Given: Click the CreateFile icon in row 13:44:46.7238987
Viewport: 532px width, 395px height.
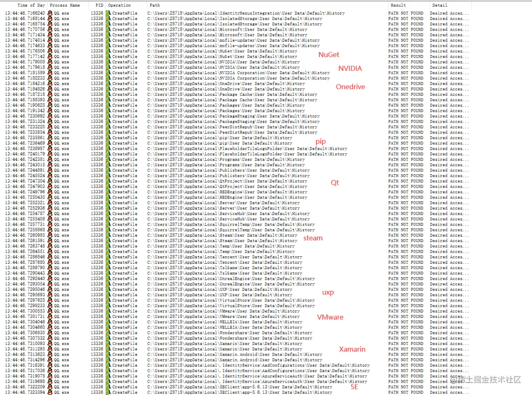Looking at the screenshot, I should [108, 149].
